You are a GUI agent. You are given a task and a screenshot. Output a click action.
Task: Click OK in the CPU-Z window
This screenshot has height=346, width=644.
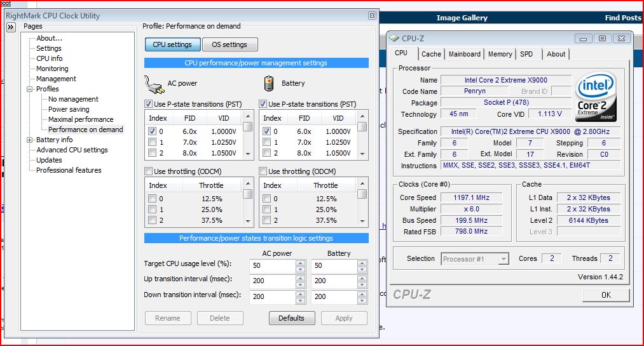point(606,295)
